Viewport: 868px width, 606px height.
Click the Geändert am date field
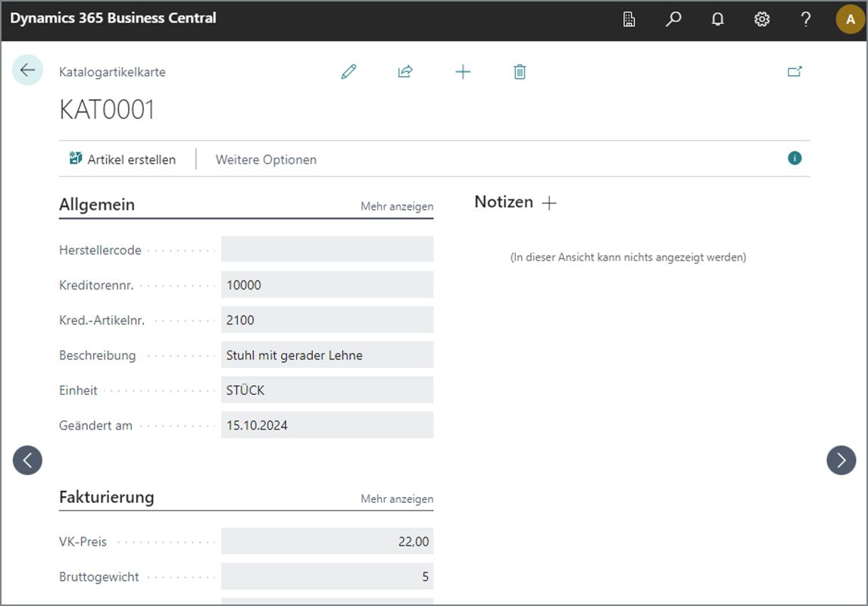click(327, 425)
